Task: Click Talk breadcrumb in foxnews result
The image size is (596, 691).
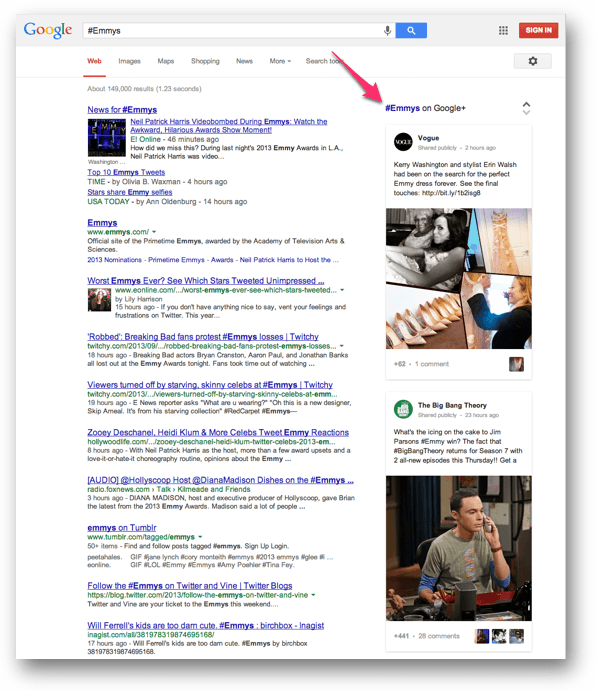Action: pyautogui.click(x=164, y=489)
